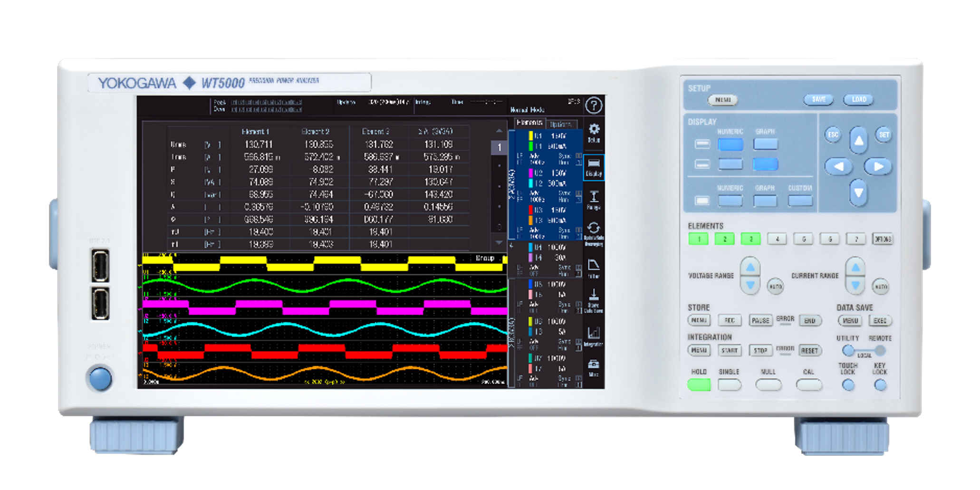Tap the Setup gear icon on screen
Screen dimensions: 980x490
[594, 132]
